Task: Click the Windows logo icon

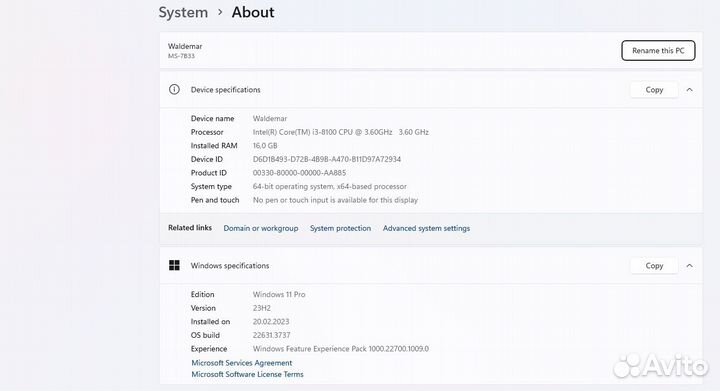Action: (174, 265)
